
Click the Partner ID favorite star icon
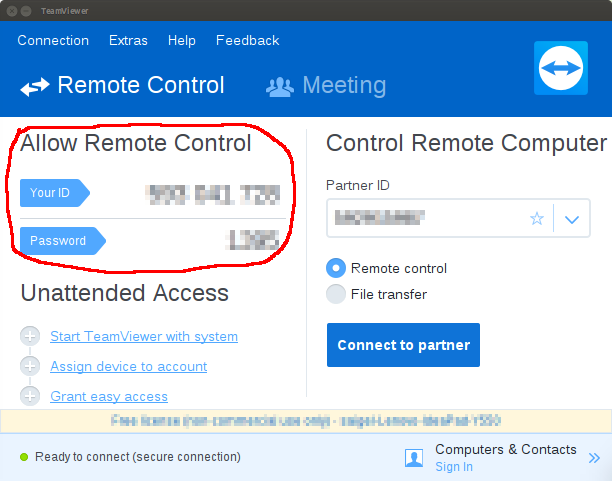point(537,219)
